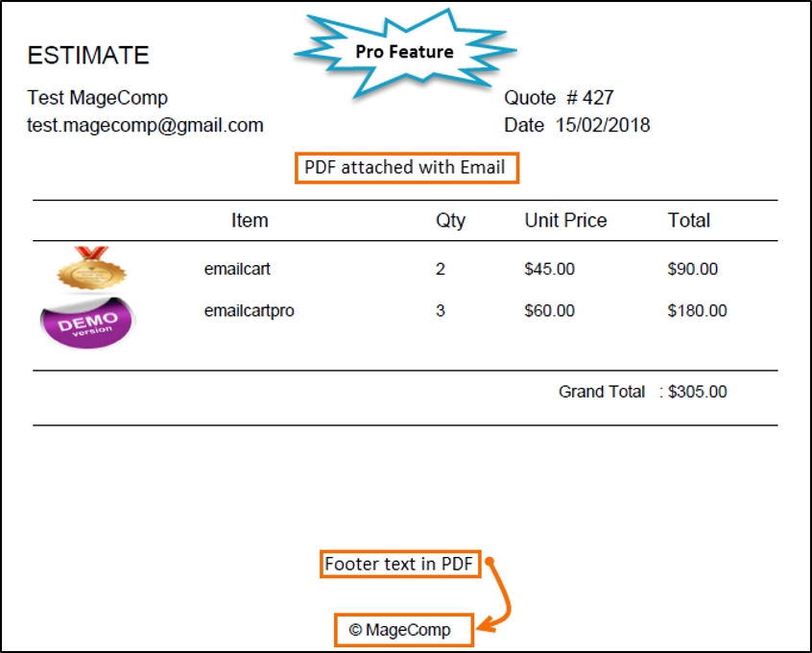The width and height of the screenshot is (812, 653).
Task: Select the emailcartpro product name
Action: coord(249,311)
